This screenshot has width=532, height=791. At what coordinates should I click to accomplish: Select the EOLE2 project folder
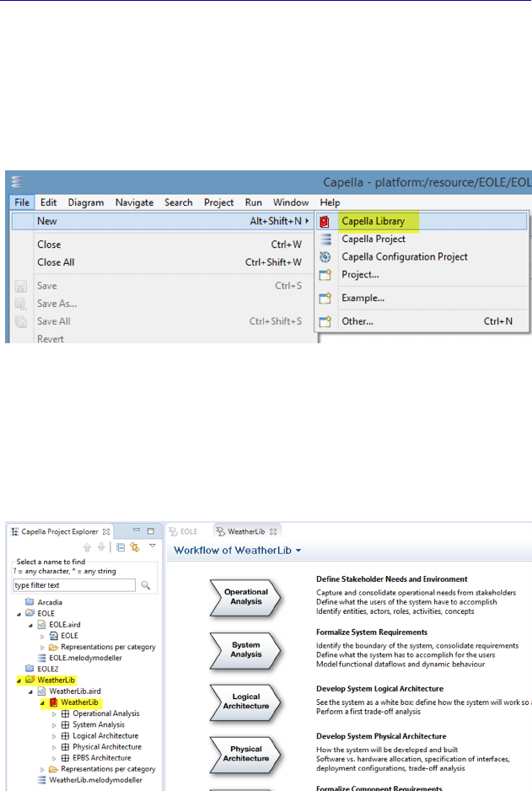[47, 669]
